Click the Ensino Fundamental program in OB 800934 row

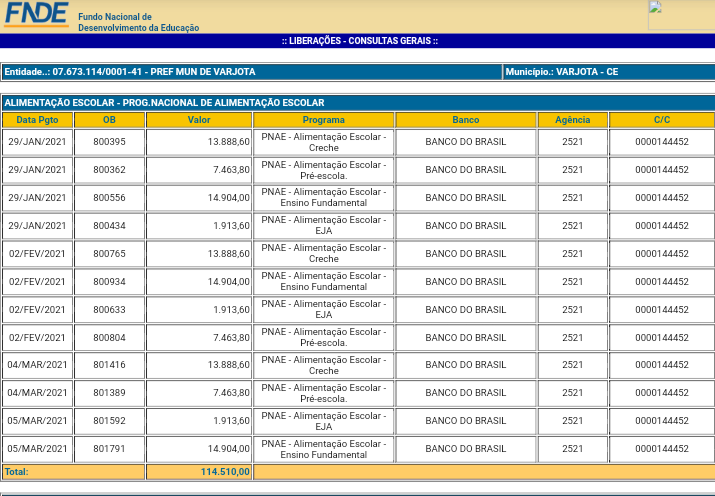[324, 282]
